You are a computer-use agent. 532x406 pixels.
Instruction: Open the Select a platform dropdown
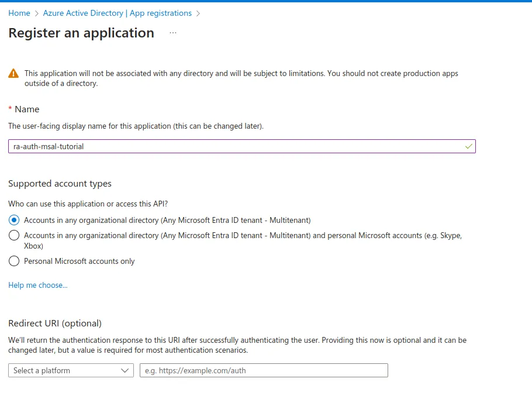tap(71, 370)
